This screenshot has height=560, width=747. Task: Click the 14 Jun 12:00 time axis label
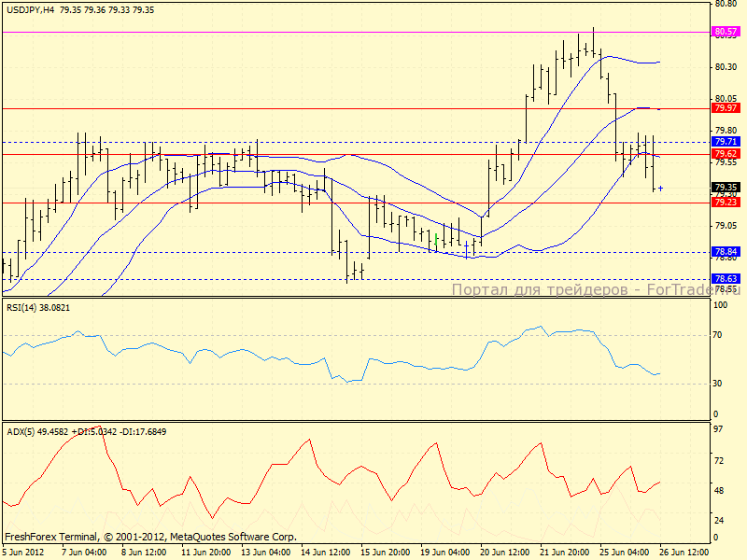pyautogui.click(x=326, y=553)
